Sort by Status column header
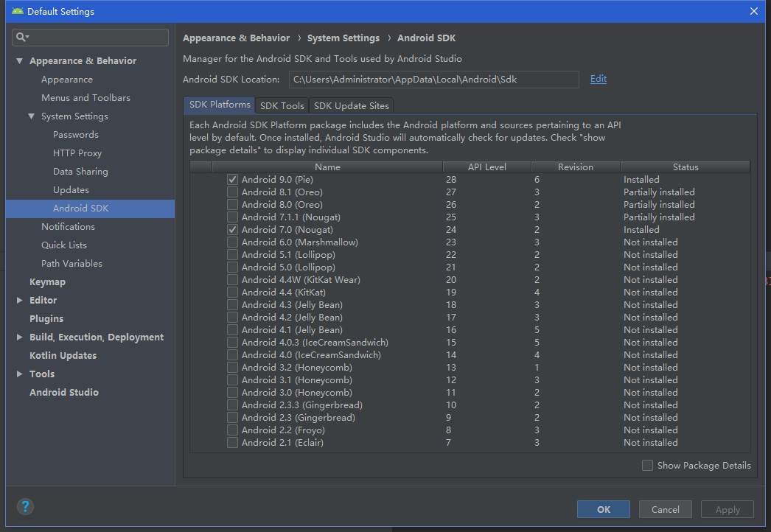Image resolution: width=771 pixels, height=532 pixels. coord(685,167)
